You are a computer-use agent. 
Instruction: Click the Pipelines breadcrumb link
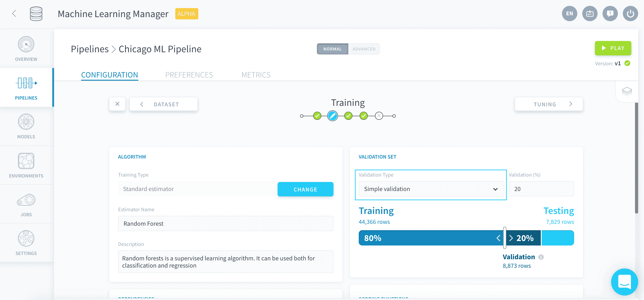(x=89, y=49)
